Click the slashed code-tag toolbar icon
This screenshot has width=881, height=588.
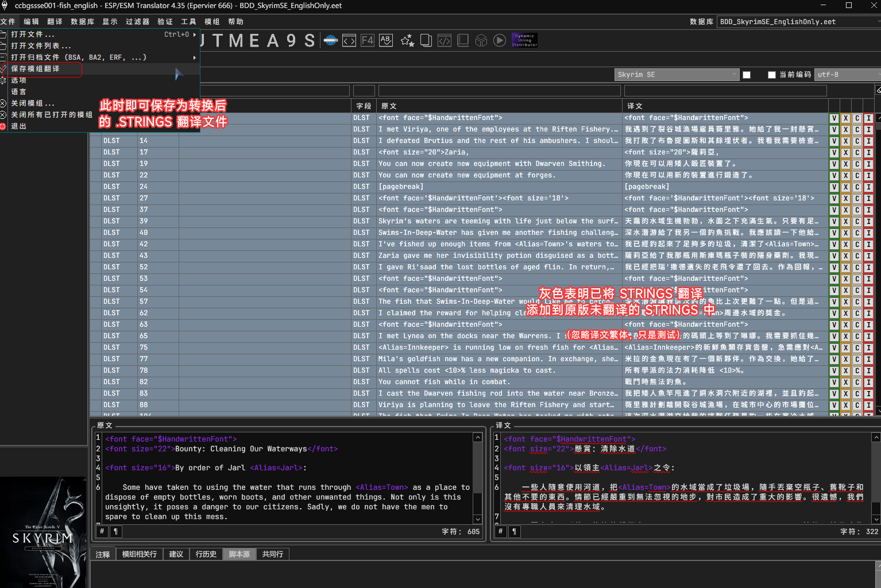pyautogui.click(x=445, y=40)
